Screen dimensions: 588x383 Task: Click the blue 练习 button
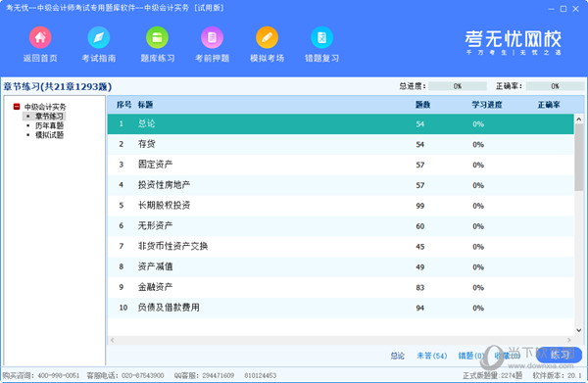559,355
